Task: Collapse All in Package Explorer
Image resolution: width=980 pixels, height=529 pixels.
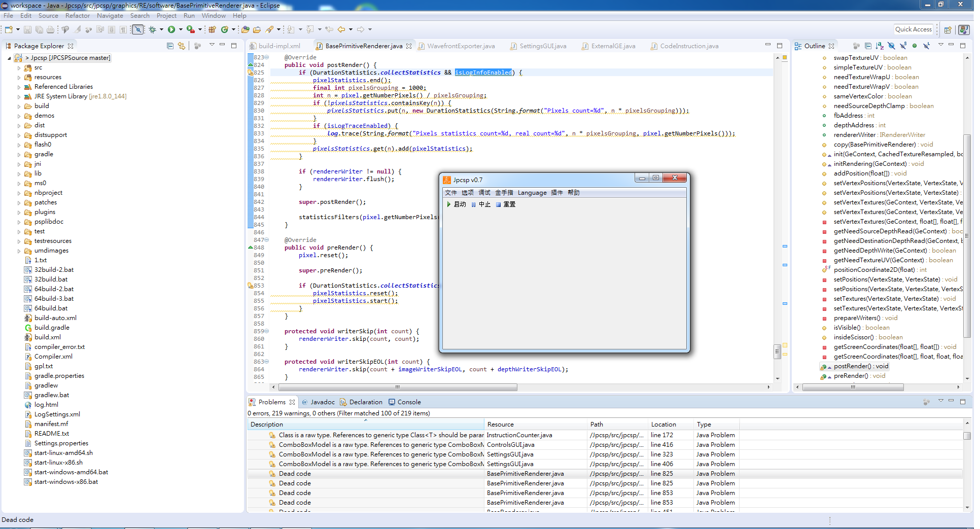Action: (x=170, y=46)
